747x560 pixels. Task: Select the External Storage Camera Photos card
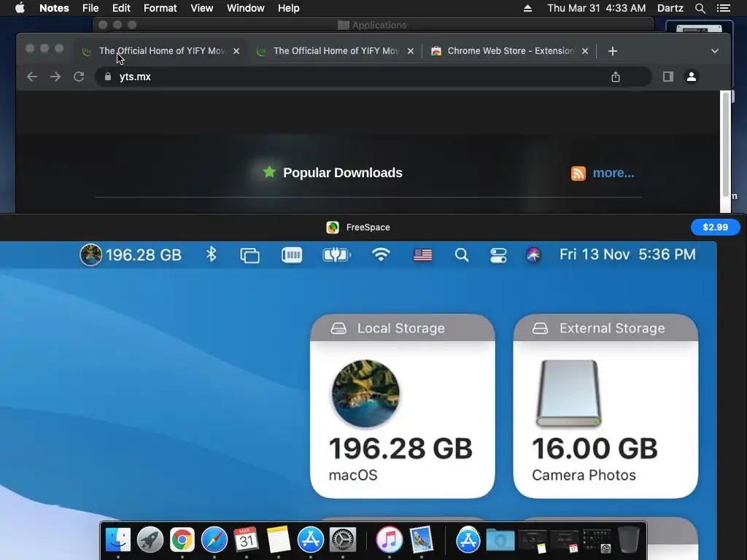[x=605, y=406]
